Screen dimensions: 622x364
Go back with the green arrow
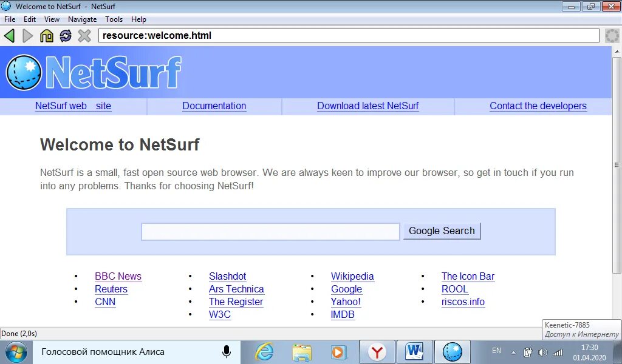[10, 36]
